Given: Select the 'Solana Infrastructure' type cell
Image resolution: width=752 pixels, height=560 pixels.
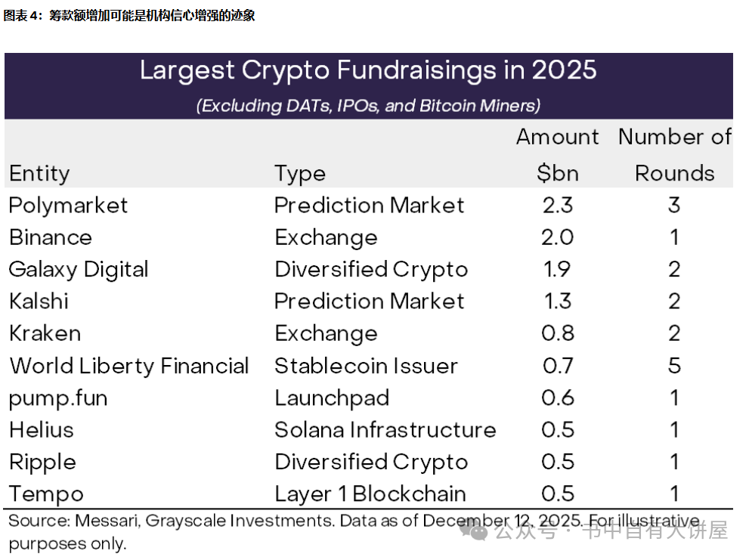Looking at the screenshot, I should click(385, 430).
